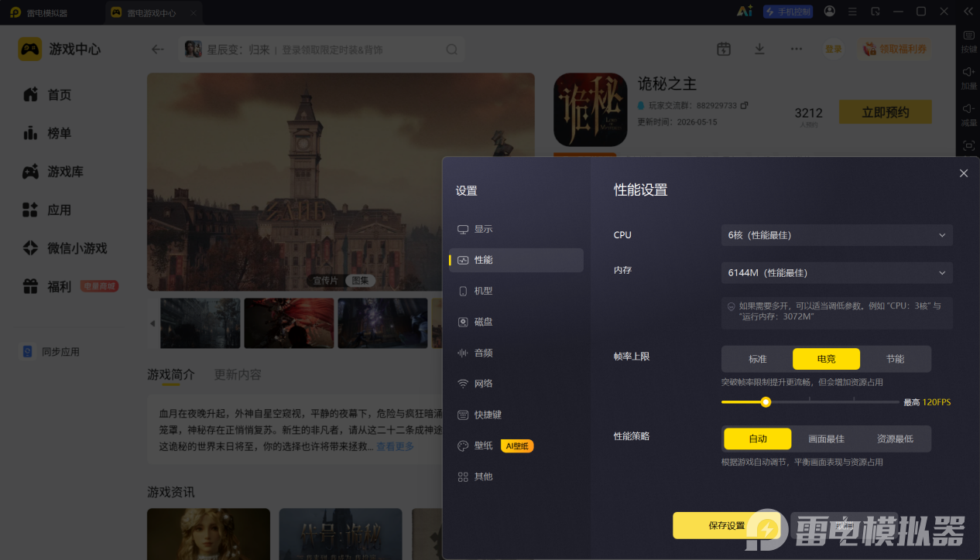Close the settings dialog

(x=964, y=173)
